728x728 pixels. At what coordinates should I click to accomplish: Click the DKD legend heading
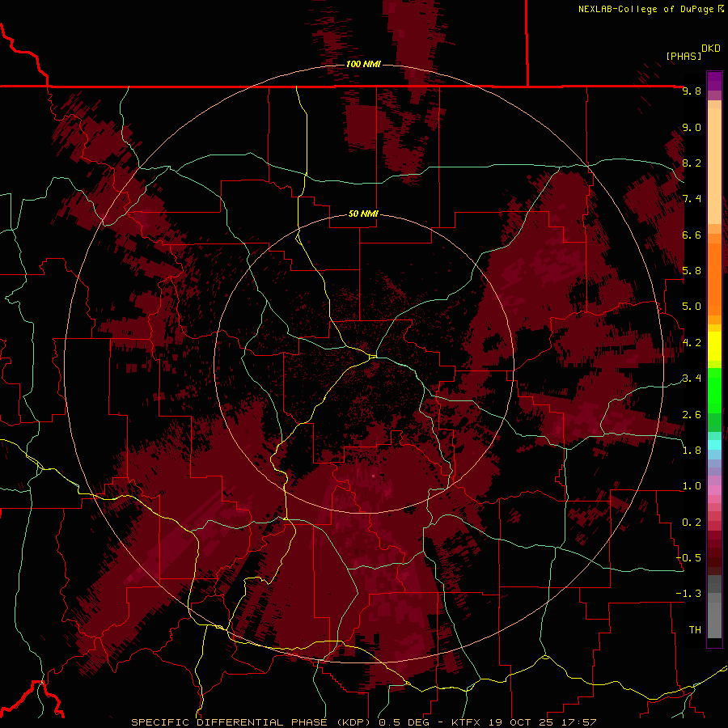click(711, 49)
